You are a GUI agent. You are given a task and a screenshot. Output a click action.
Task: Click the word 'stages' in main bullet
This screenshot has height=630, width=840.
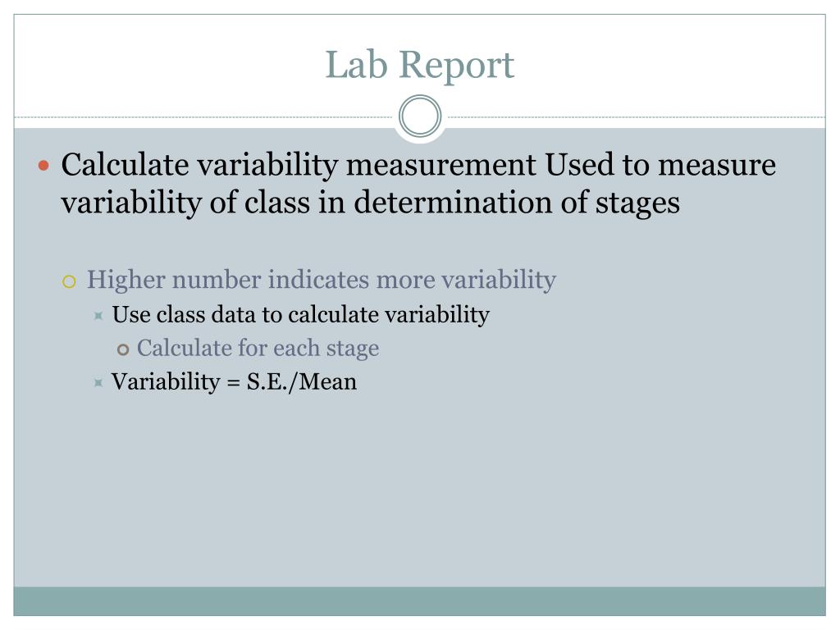pyautogui.click(x=637, y=204)
